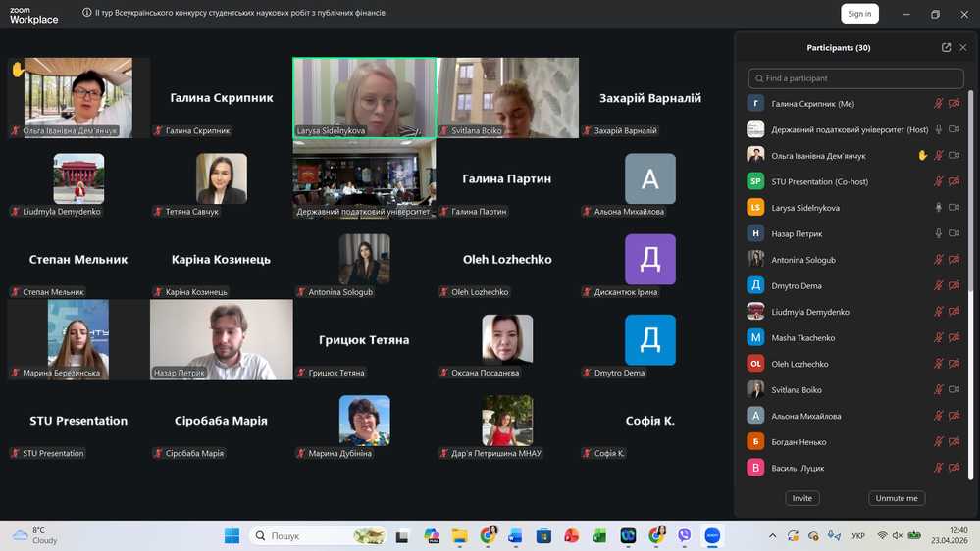Open the Windows Start menu
Viewport: 980px width, 551px height.
click(x=232, y=536)
